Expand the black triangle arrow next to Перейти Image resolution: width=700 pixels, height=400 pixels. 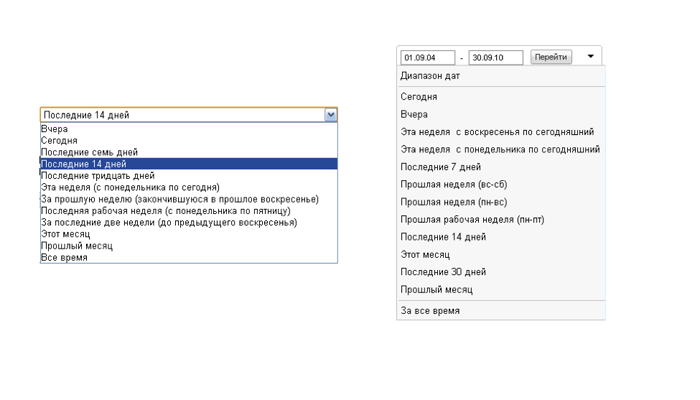tap(590, 57)
